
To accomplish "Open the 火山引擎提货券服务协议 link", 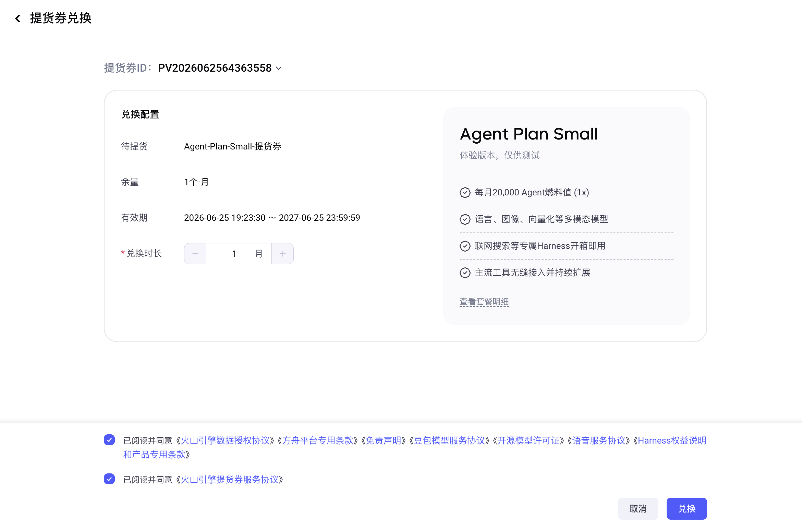I will (230, 480).
